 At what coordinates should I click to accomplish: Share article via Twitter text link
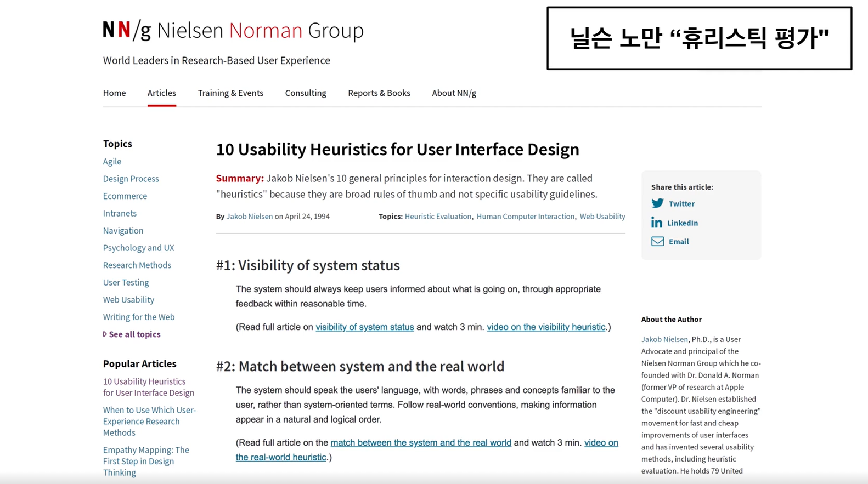681,203
